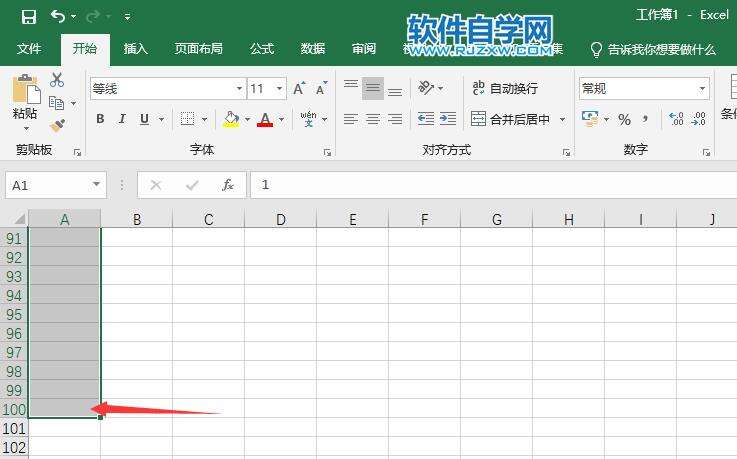
Task: Switch to the 插入 ribbon tab
Action: click(x=135, y=48)
